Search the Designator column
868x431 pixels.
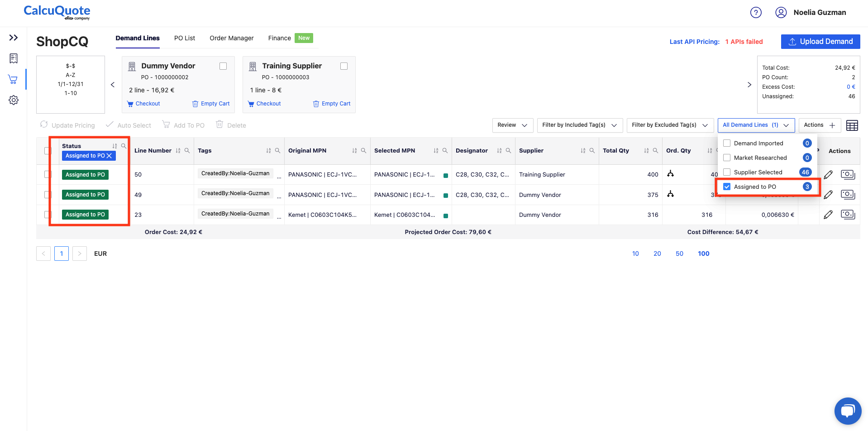(x=508, y=151)
